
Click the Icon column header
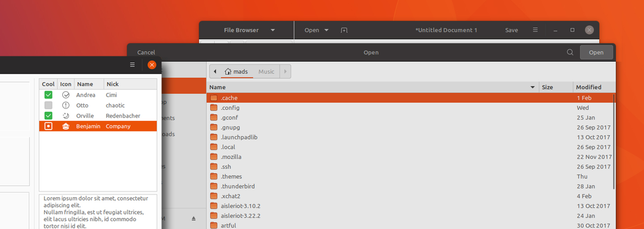[66, 84]
